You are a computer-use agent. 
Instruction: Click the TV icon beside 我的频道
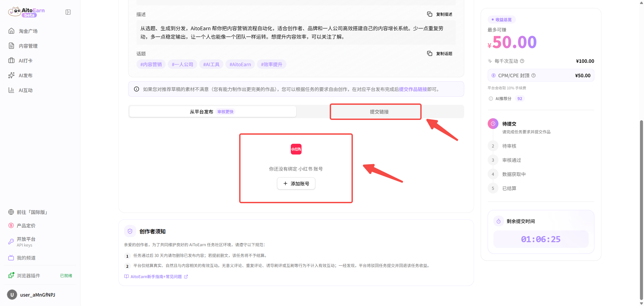coord(11,258)
